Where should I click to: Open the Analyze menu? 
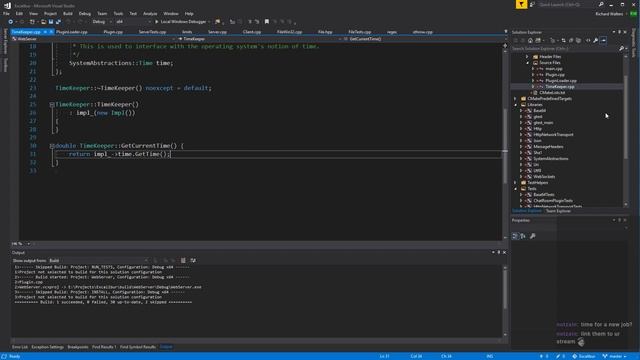pos(150,13)
